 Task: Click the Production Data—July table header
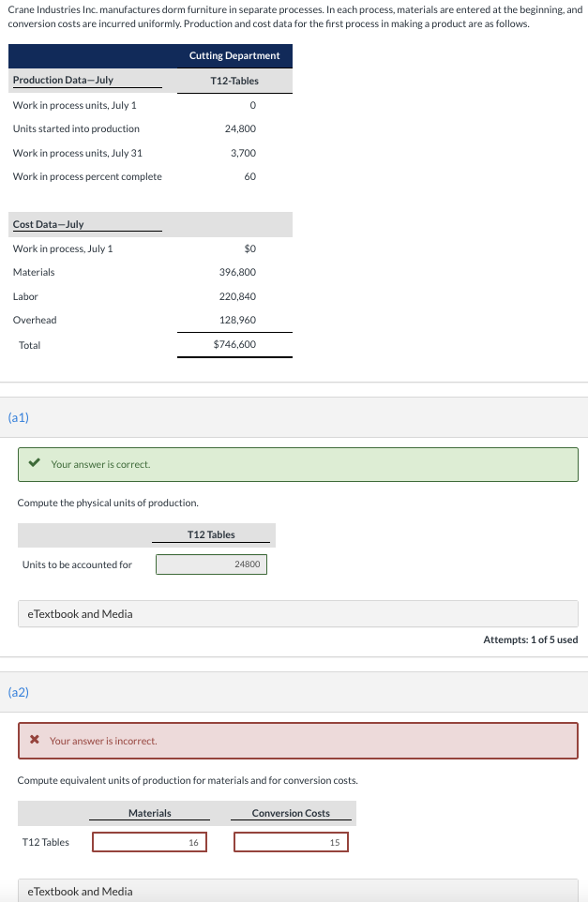63,81
